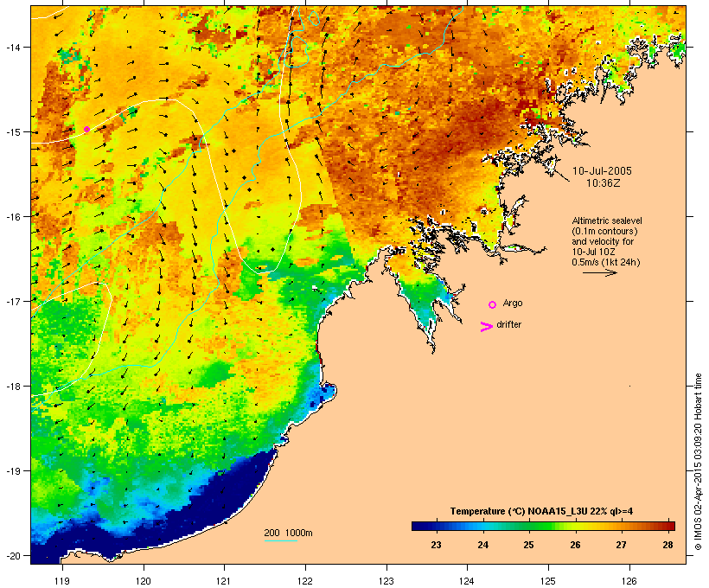
Task: Click the '(0.1m contours)' legend text
Action: [604, 231]
